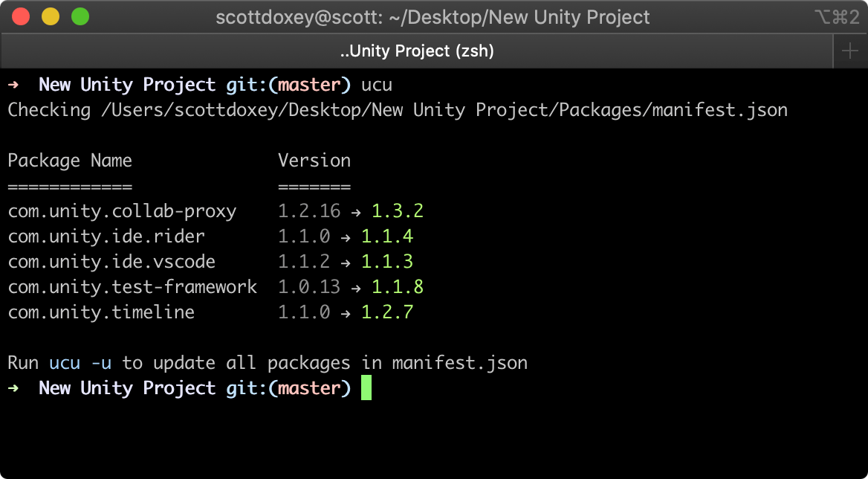Viewport: 868px width, 479px height.
Task: Click the yellow arrow beside version 1.2.16
Action: (x=355, y=210)
